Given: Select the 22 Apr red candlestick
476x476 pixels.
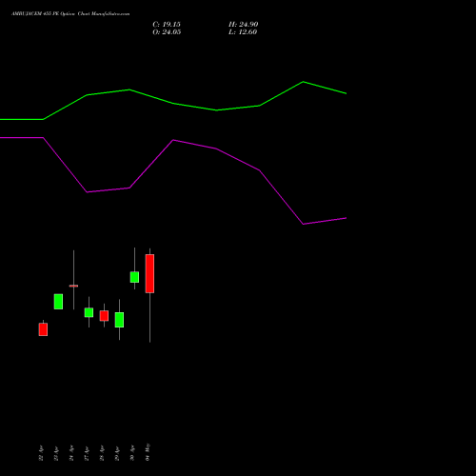Looking at the screenshot, I should pyautogui.click(x=43, y=329).
